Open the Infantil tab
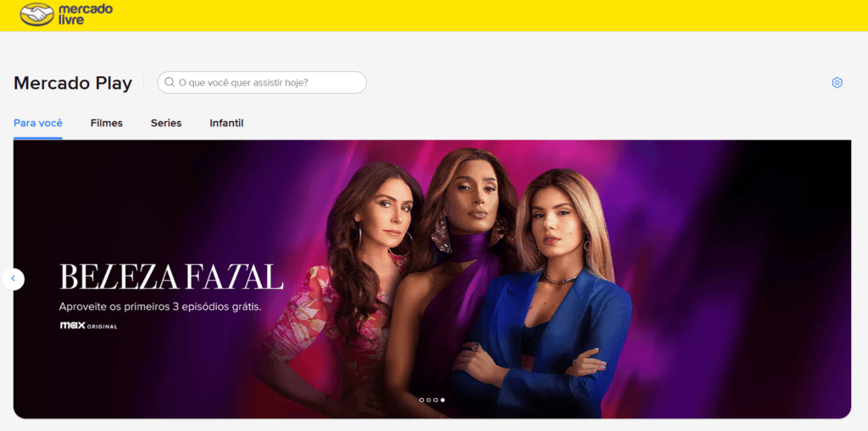868x431 pixels. 226,124
